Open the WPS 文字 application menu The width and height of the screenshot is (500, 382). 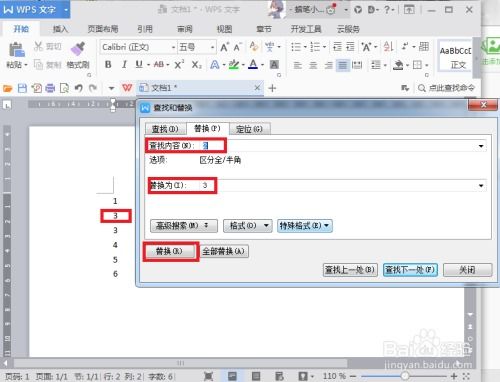(x=35, y=10)
